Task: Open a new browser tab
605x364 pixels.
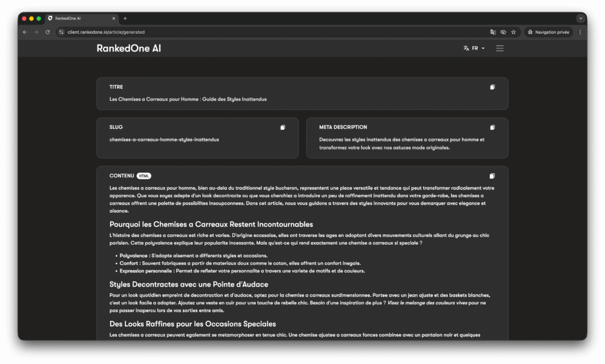Action: 125,18
